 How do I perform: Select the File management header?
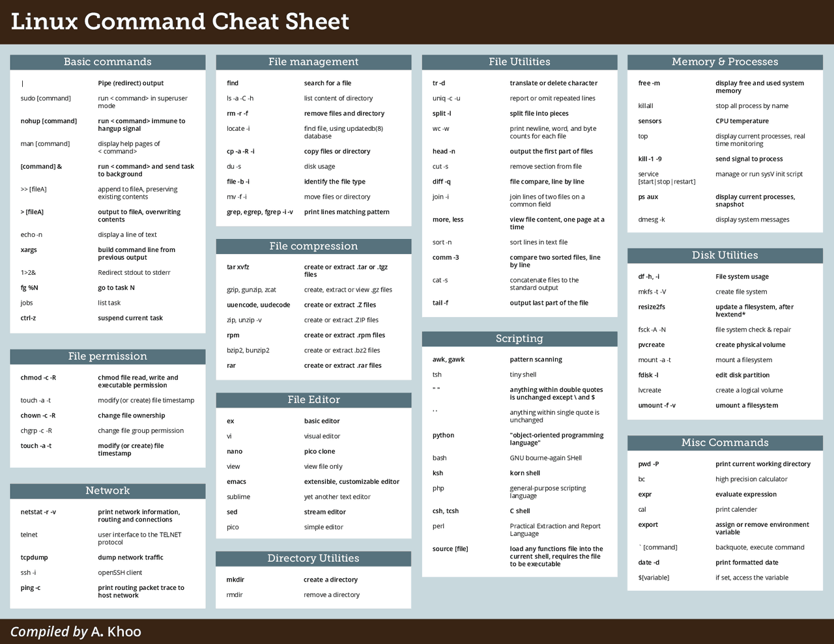(313, 62)
